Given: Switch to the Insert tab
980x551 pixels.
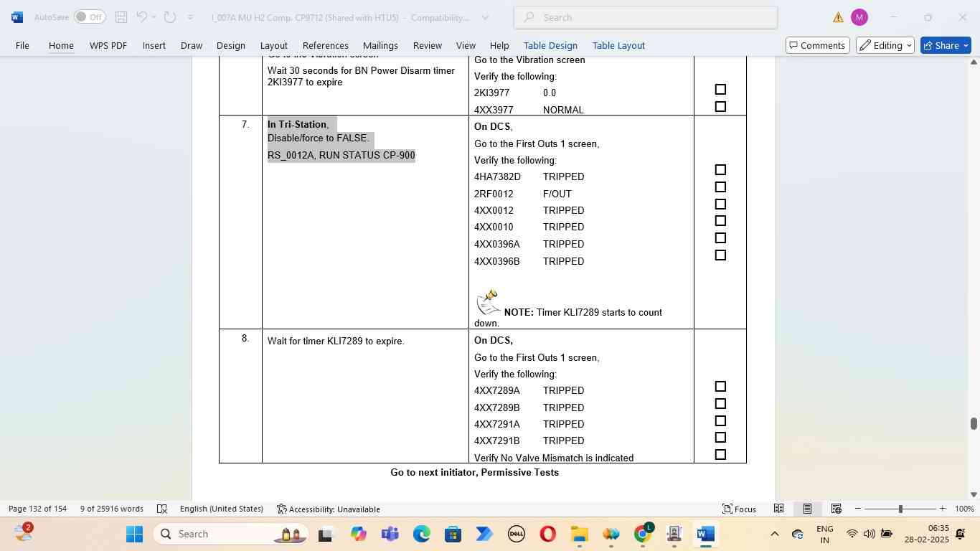Looking at the screenshot, I should click(x=154, y=45).
